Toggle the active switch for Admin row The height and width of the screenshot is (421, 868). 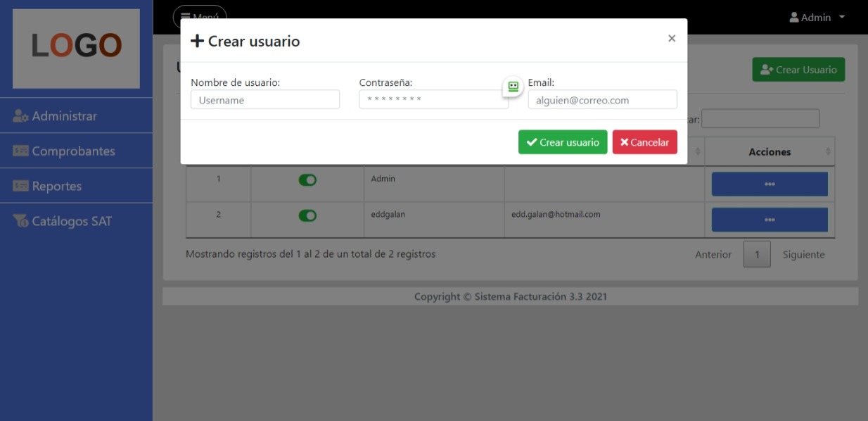coord(307,180)
